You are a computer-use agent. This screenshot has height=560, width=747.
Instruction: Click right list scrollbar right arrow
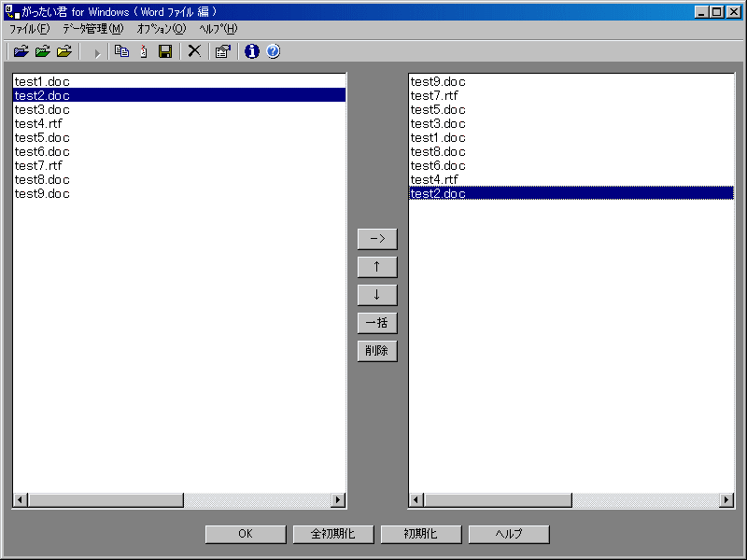click(726, 499)
